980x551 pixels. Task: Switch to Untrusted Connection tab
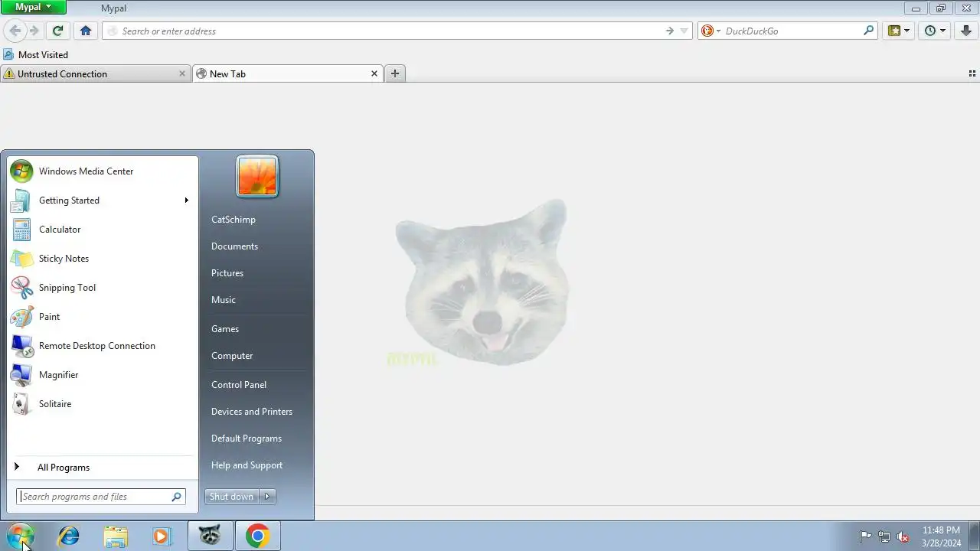click(x=94, y=73)
